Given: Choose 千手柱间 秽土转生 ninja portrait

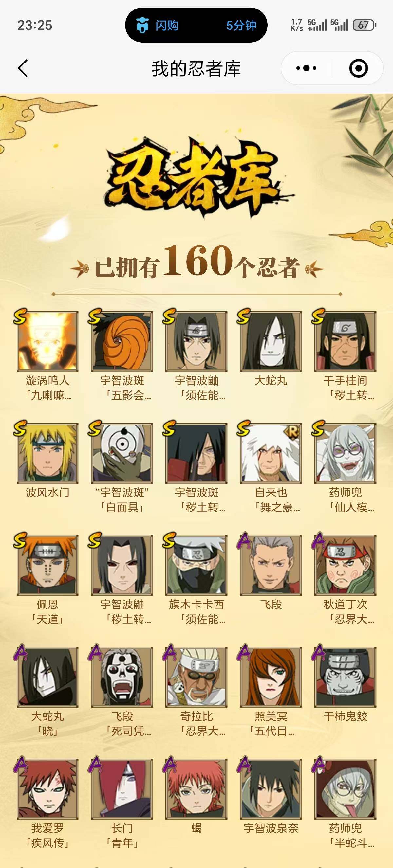Looking at the screenshot, I should pyautogui.click(x=346, y=341).
